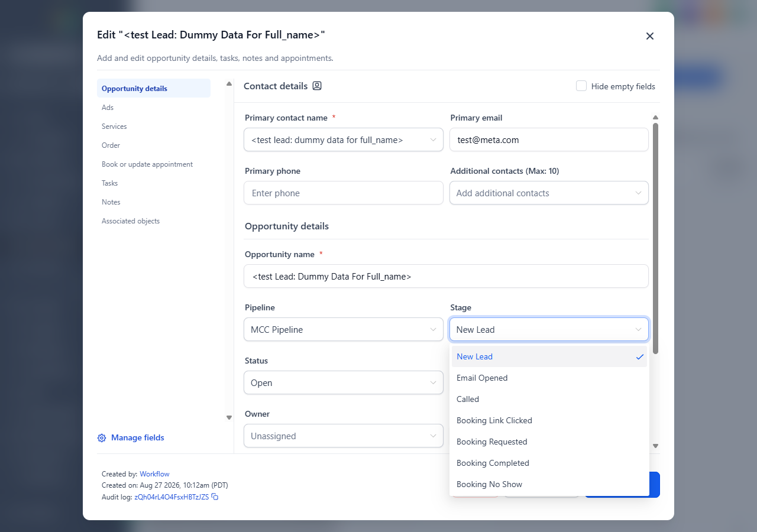Click the sidebar scroll up arrow
757x532 pixels.
tap(229, 84)
